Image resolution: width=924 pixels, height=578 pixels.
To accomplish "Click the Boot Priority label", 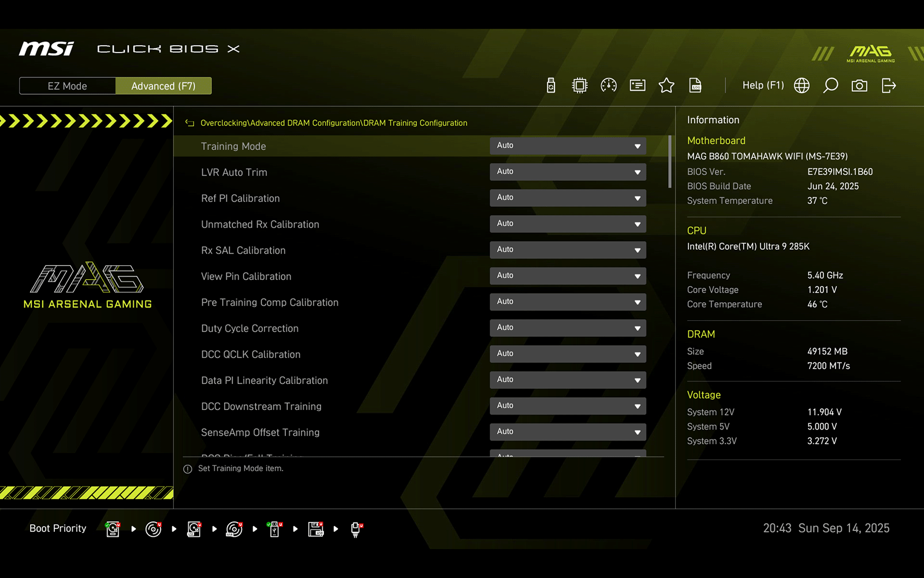I will point(58,528).
